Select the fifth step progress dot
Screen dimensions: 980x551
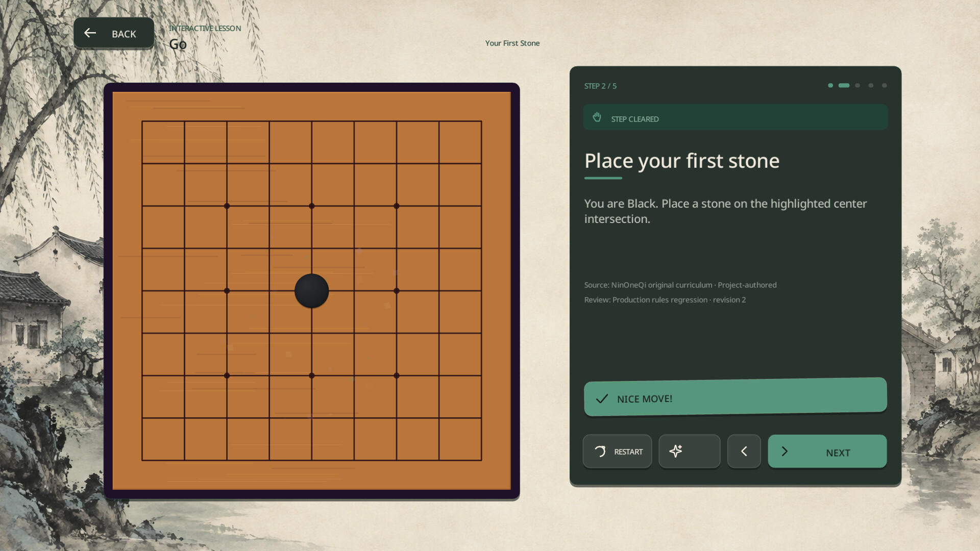(884, 86)
